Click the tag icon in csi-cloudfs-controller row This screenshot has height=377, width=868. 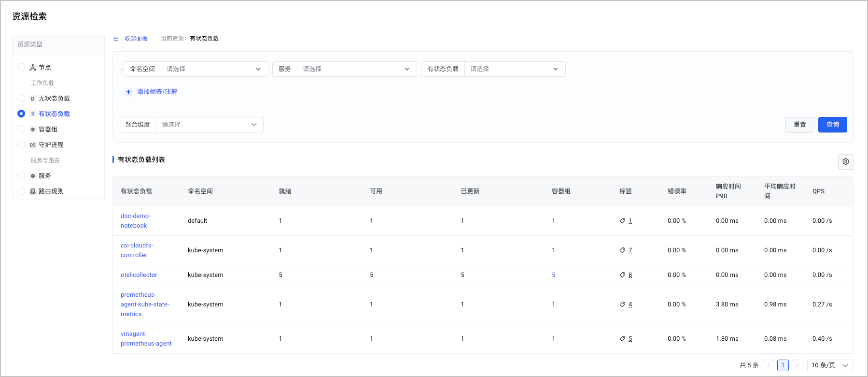click(622, 250)
